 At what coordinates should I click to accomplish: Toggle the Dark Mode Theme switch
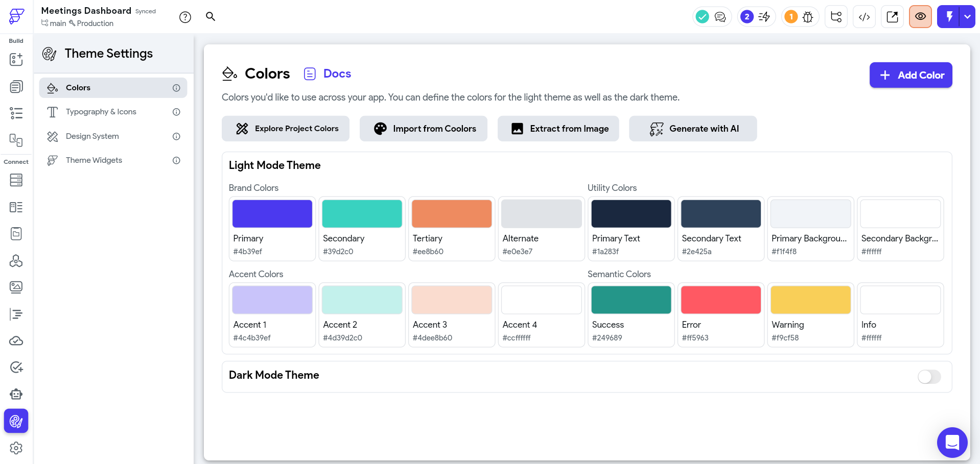(x=929, y=377)
